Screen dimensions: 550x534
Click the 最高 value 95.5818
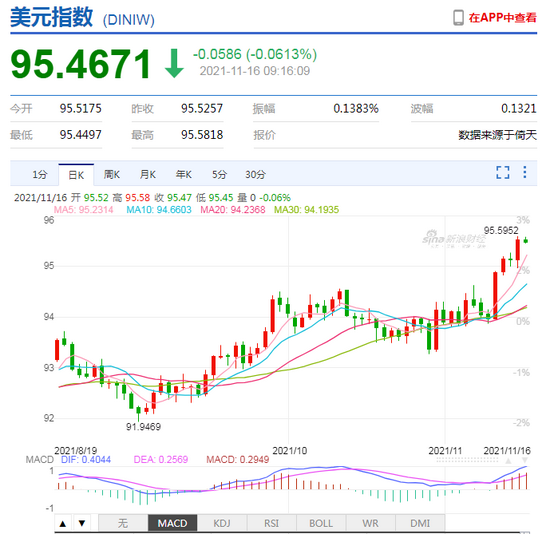[x=202, y=135]
